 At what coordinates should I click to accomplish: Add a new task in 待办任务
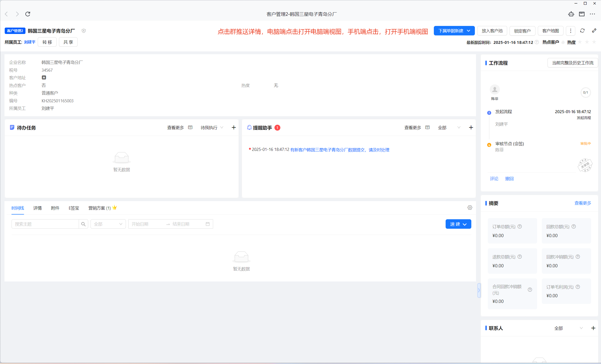click(x=234, y=128)
